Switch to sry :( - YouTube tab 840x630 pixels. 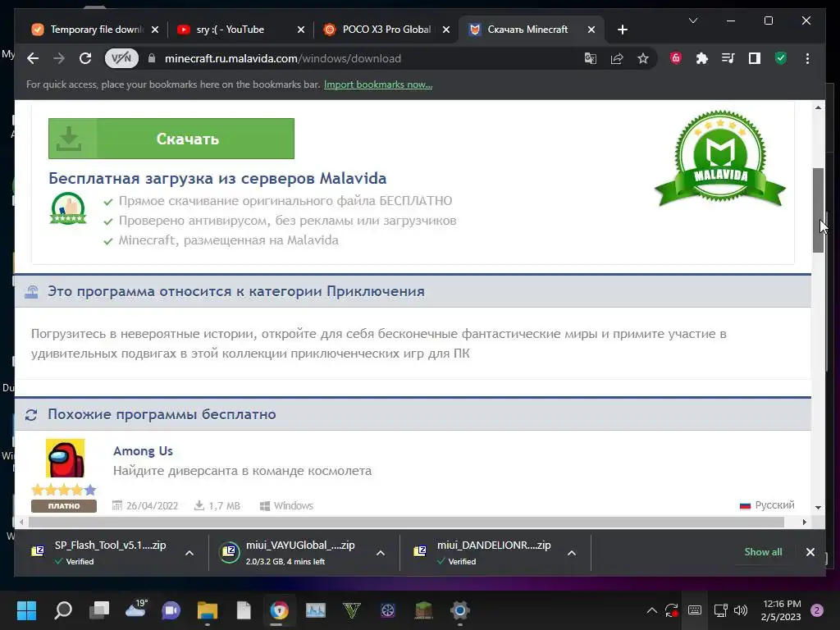point(241,30)
